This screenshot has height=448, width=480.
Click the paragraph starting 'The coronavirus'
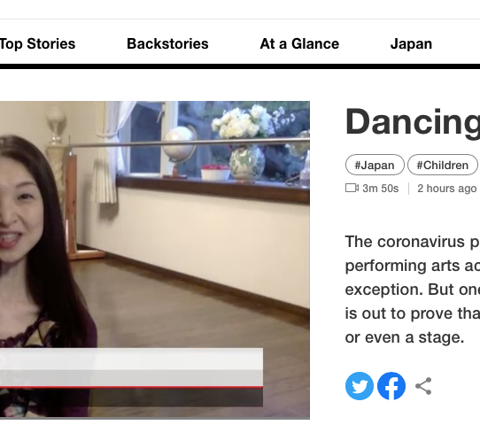[x=413, y=290]
